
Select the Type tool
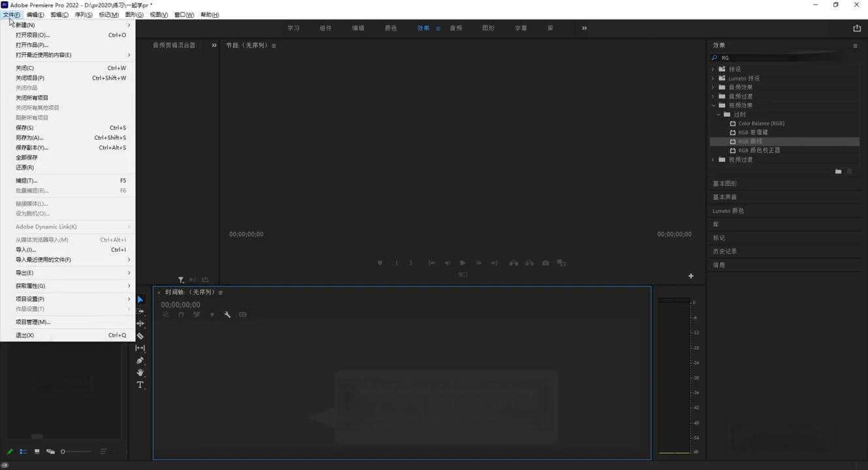(140, 385)
